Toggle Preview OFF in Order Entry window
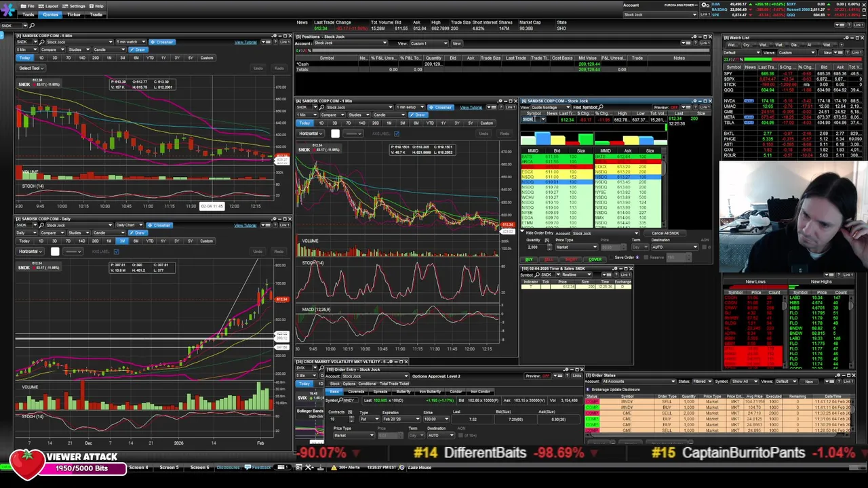This screenshot has width=868, height=488. [x=538, y=375]
